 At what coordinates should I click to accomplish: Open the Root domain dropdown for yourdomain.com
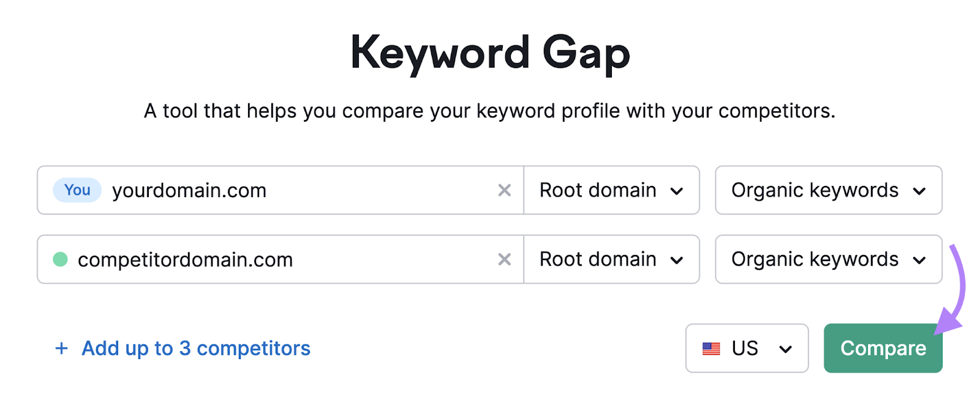click(611, 190)
